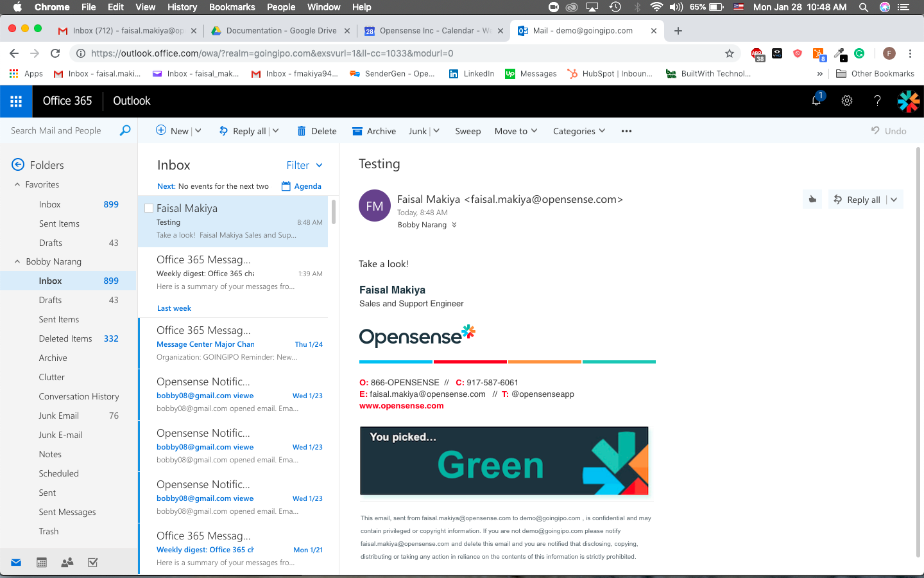Image resolution: width=924 pixels, height=578 pixels.
Task: Click the message list scrollbar
Action: [x=334, y=212]
